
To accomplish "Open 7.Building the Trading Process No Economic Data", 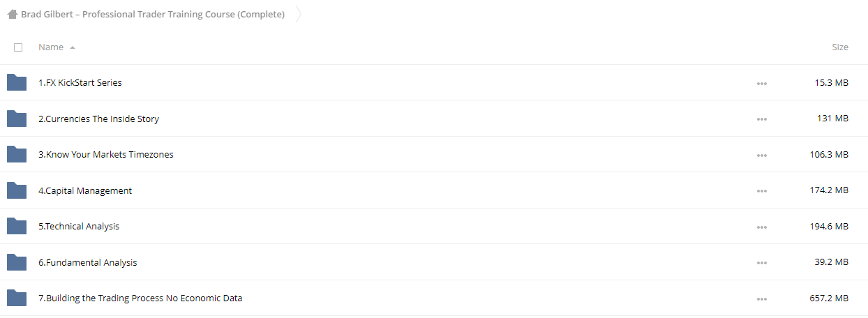I will [x=140, y=298].
